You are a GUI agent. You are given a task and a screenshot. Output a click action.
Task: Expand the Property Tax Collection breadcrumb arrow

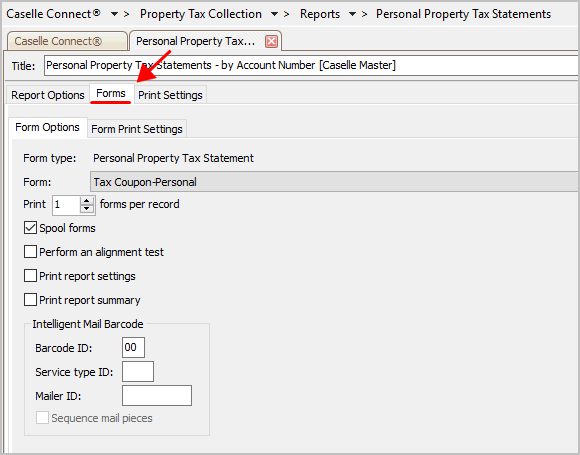pos(274,14)
